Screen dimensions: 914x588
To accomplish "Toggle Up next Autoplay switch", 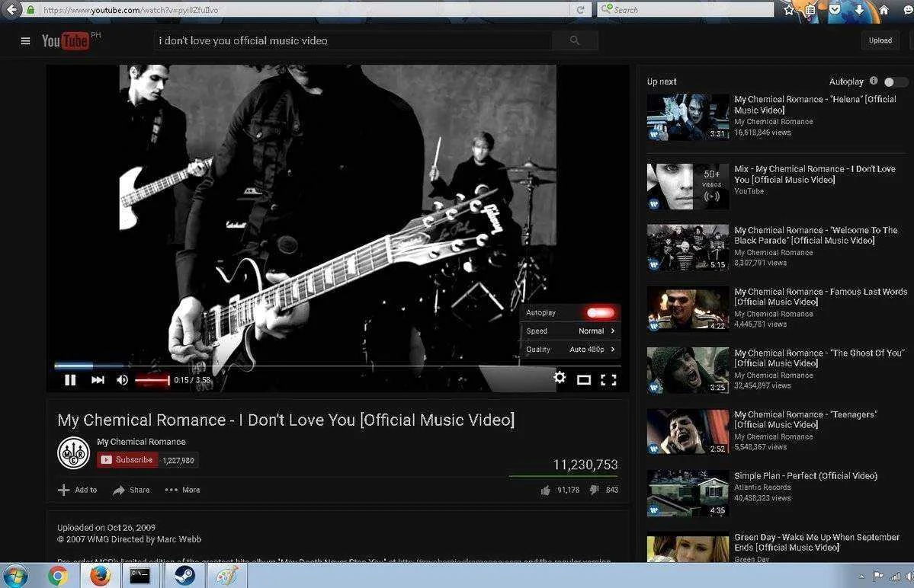I will click(895, 81).
